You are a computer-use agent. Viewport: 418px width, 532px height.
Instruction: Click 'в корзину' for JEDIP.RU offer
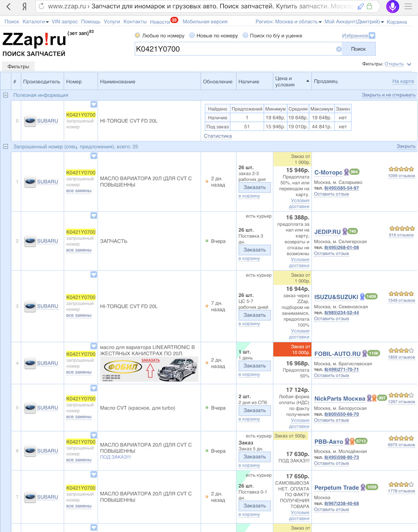249,259
